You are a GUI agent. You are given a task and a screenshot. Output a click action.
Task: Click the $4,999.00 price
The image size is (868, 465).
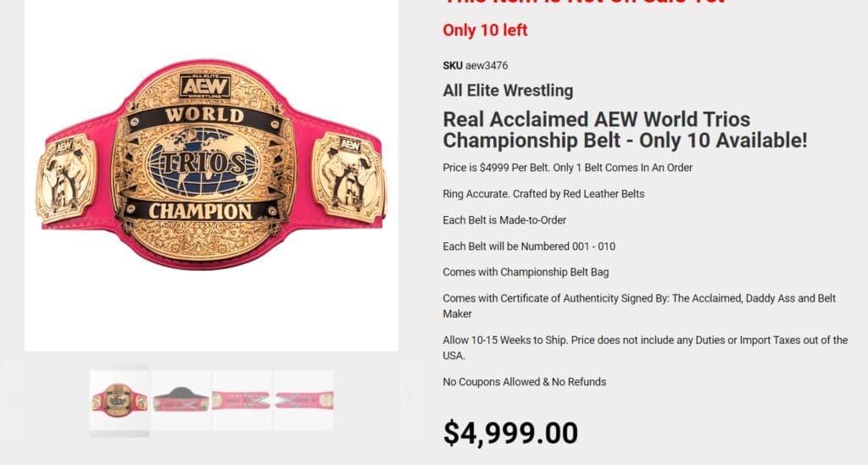tap(510, 433)
